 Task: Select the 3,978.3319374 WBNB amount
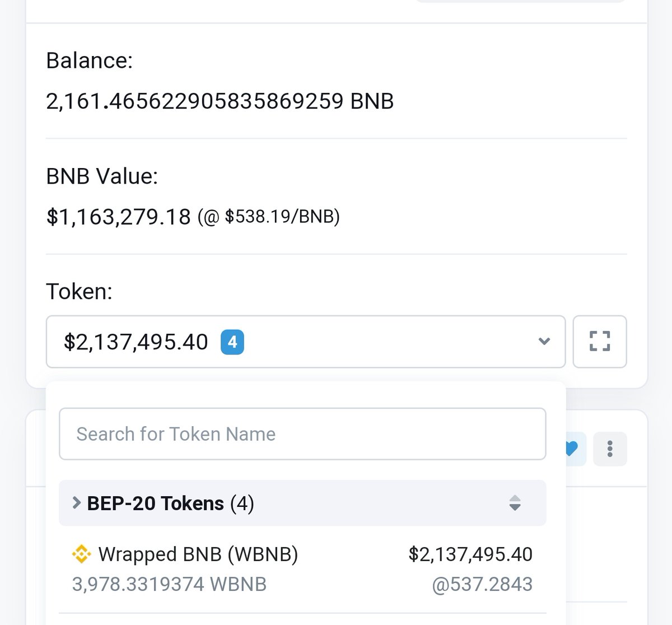[169, 584]
